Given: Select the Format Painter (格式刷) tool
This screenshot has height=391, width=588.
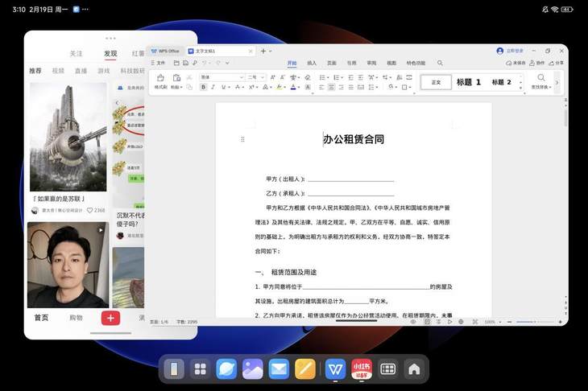Looking at the screenshot, I should 160,81.
